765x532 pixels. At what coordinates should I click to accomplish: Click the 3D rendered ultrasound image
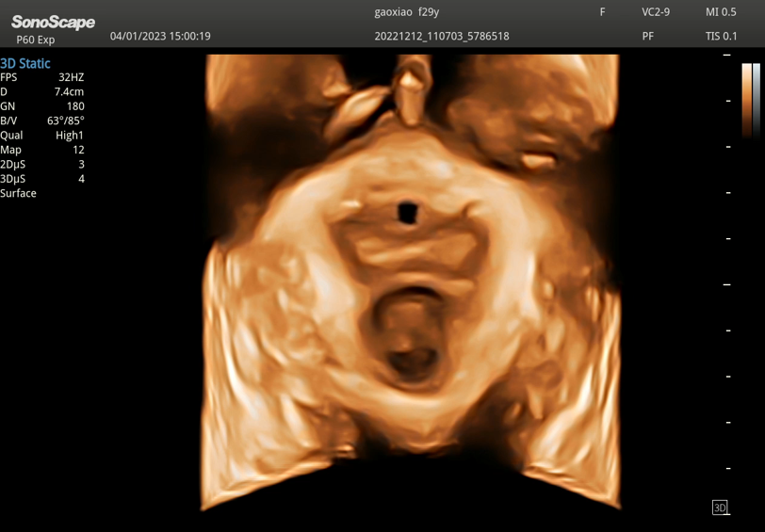tap(412, 282)
